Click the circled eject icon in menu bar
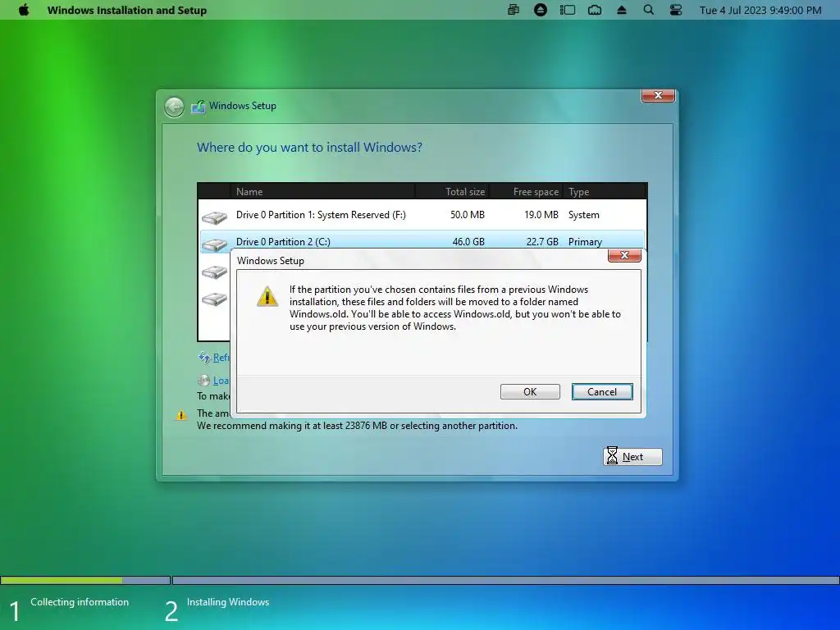 [x=541, y=10]
